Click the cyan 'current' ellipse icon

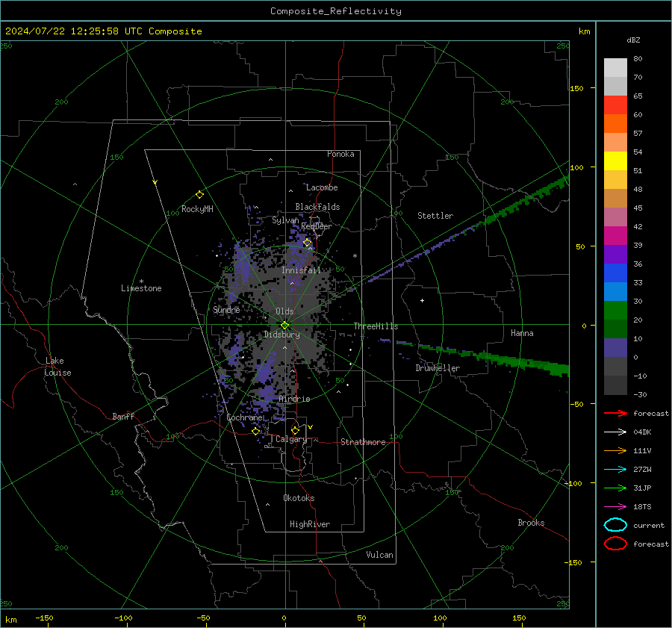tap(615, 525)
